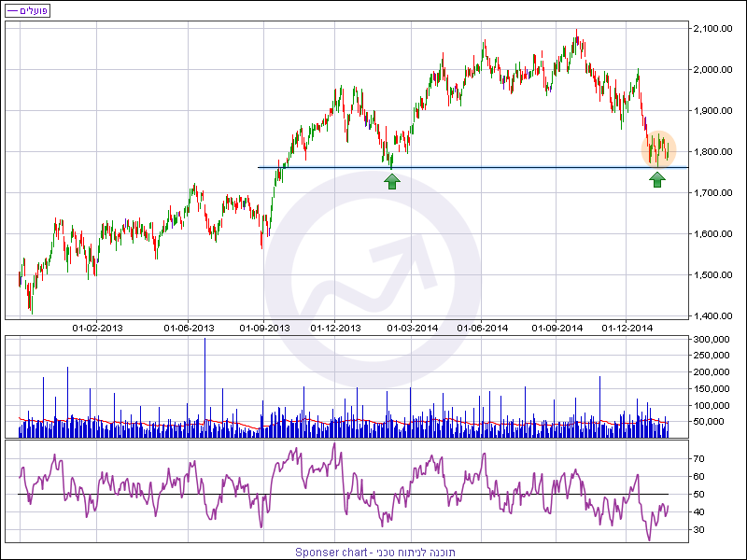Click the watermark arrow logo in chart center
The height and width of the screenshot is (560, 747).
pyautogui.click(x=375, y=280)
